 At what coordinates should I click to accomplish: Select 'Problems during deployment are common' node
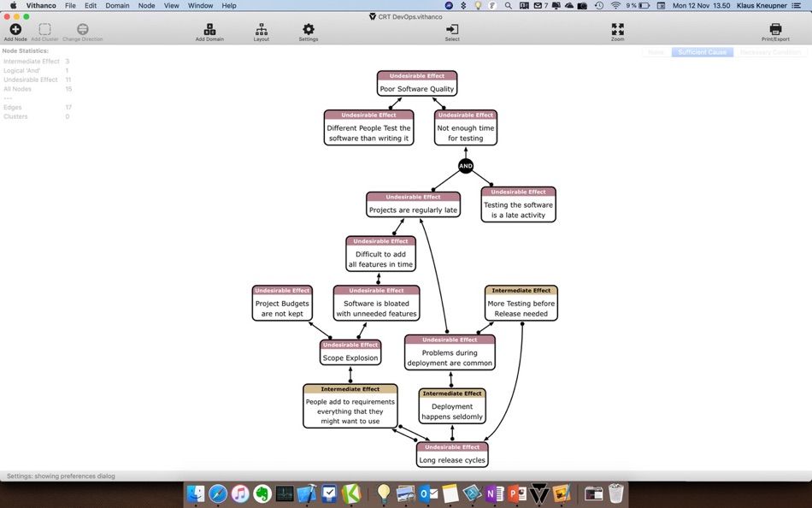(450, 352)
